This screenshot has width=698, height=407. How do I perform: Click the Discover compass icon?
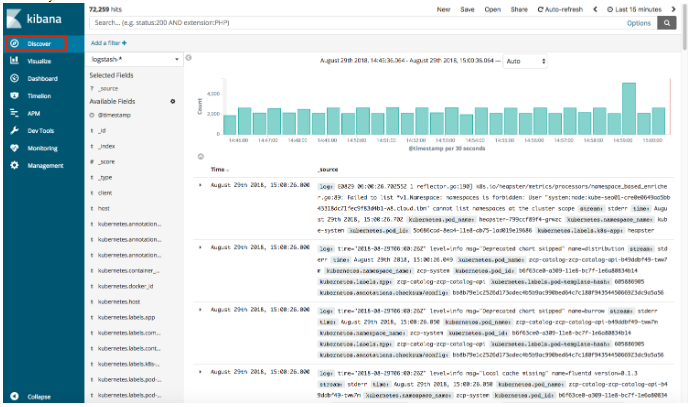[14, 43]
